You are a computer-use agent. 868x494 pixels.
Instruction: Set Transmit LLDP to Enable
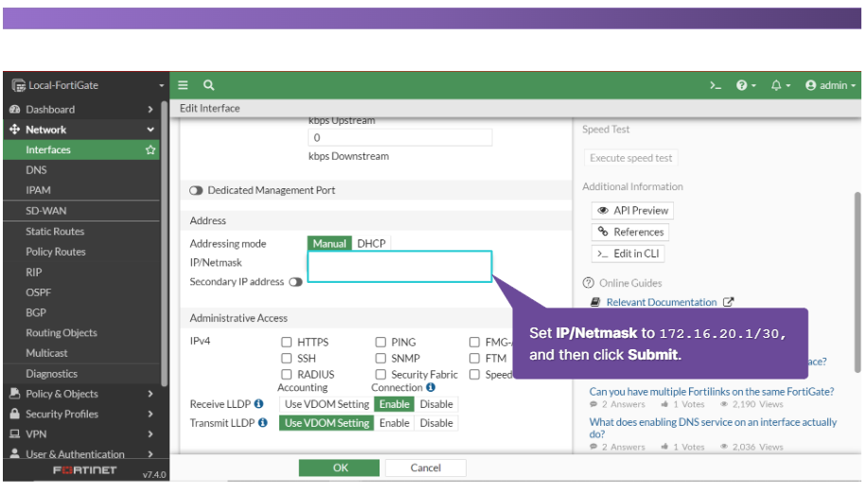(x=394, y=423)
